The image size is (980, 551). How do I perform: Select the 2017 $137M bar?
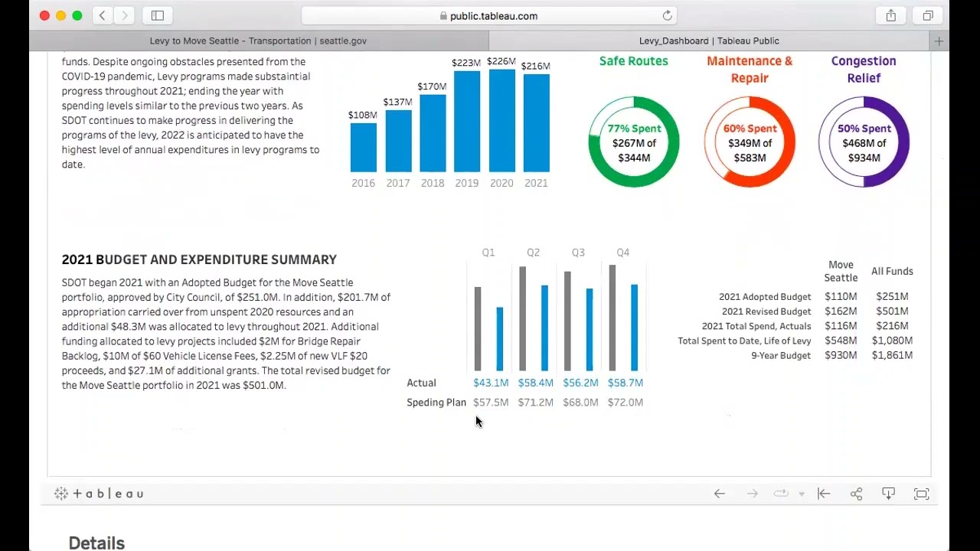pyautogui.click(x=398, y=141)
